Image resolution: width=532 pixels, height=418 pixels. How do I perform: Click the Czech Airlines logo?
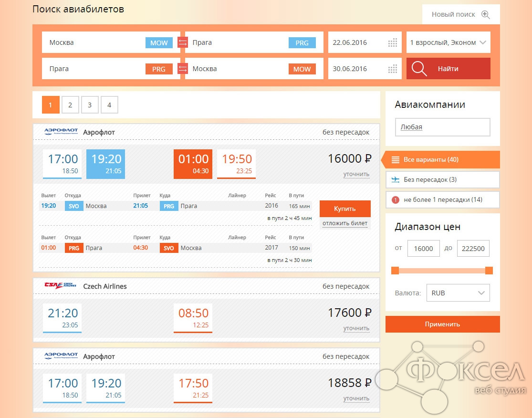pos(60,286)
